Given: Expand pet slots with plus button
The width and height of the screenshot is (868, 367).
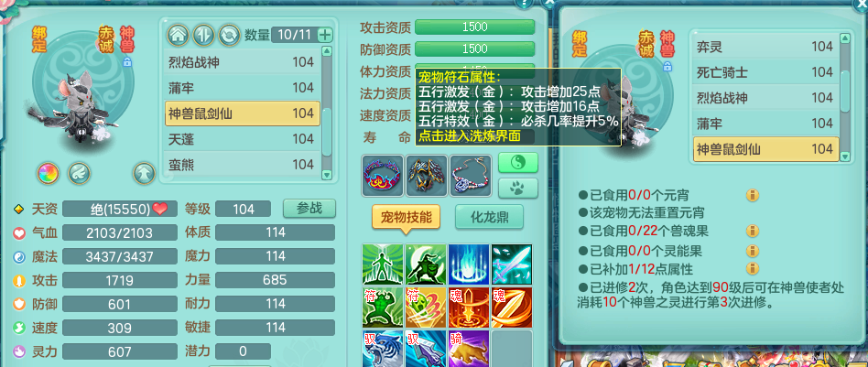Looking at the screenshot, I should click(325, 36).
